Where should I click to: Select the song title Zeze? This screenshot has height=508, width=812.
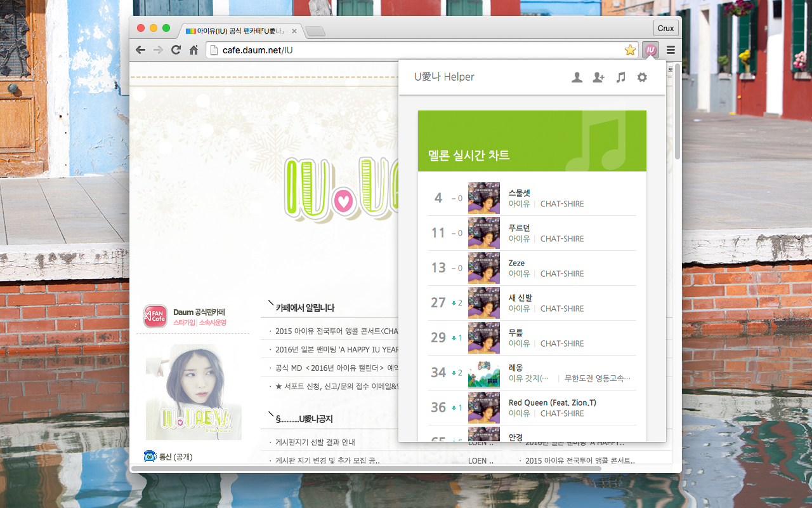[516, 262]
